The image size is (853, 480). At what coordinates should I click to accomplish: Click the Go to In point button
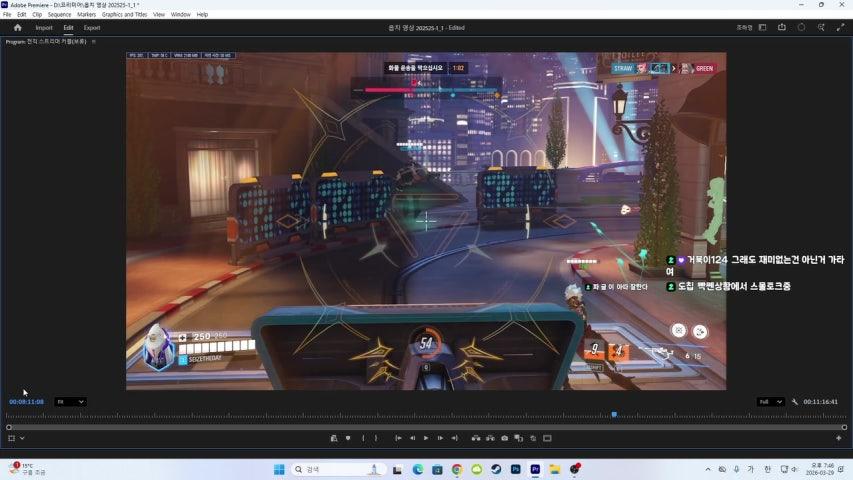click(x=398, y=438)
